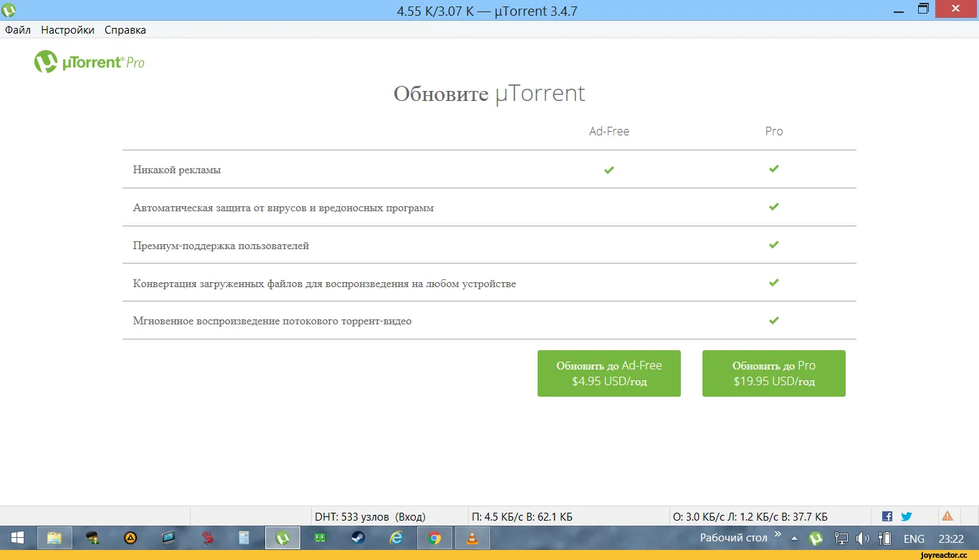Expand the Рабочий стол toolbar chevron
Image resolution: width=979 pixels, height=560 pixels.
pyautogui.click(x=778, y=534)
